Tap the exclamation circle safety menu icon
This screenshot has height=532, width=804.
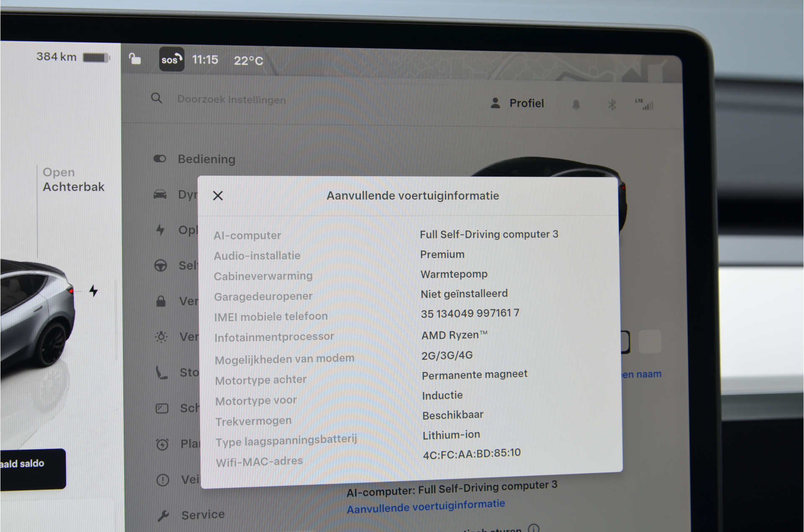click(x=162, y=480)
